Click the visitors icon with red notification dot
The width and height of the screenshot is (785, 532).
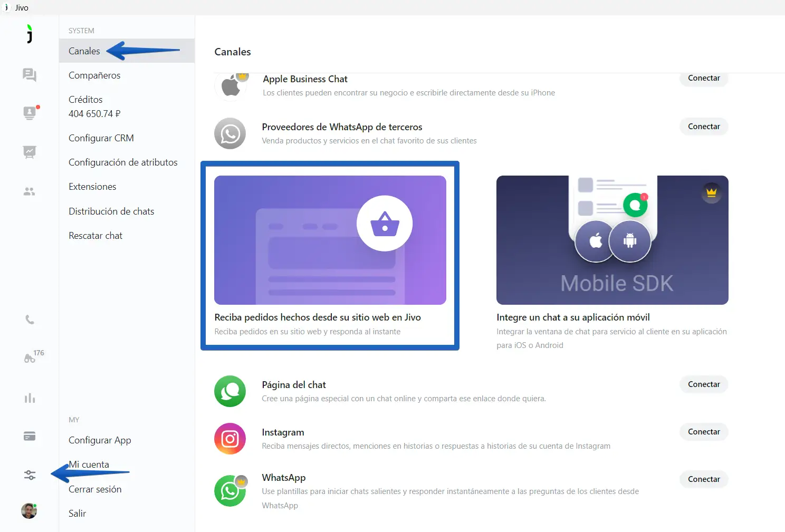pyautogui.click(x=30, y=113)
